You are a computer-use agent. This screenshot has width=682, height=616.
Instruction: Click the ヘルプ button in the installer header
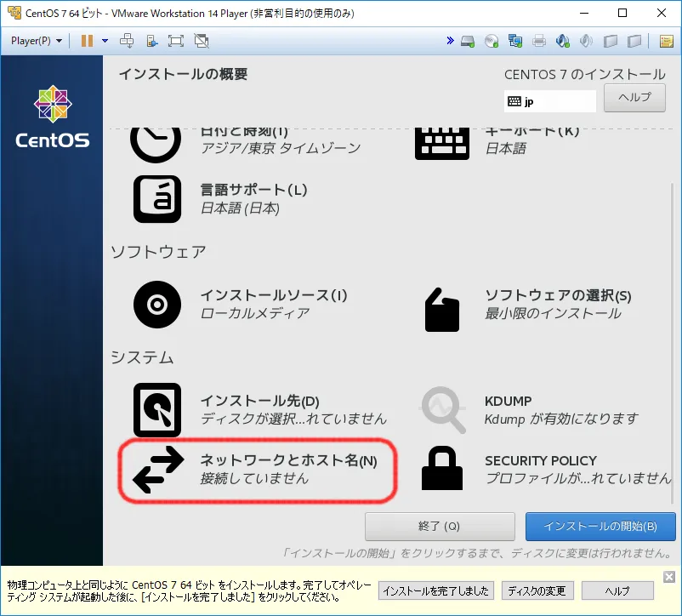[x=634, y=98]
